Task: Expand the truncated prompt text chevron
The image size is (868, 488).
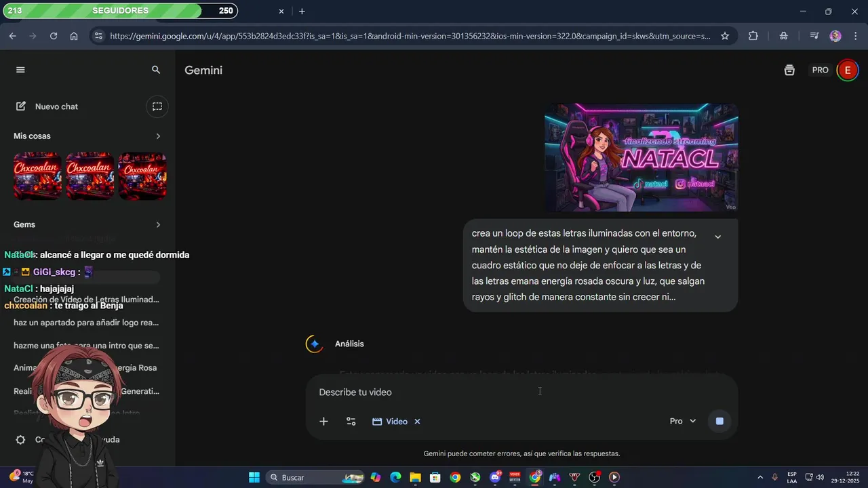Action: click(x=717, y=237)
